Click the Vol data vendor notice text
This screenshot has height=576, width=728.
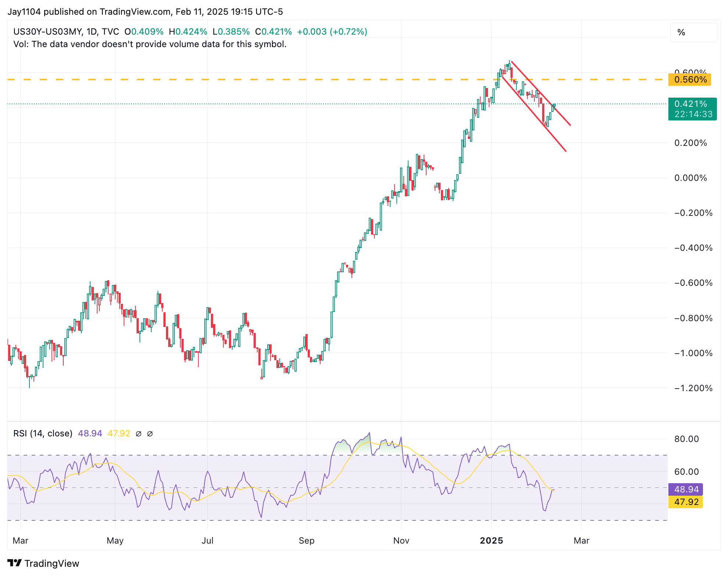pyautogui.click(x=150, y=44)
